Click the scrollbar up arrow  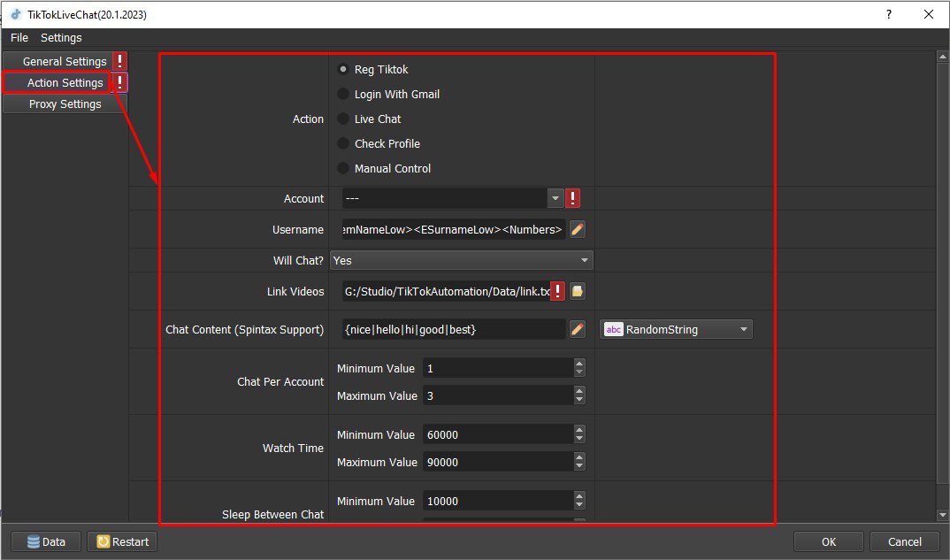pyautogui.click(x=942, y=57)
